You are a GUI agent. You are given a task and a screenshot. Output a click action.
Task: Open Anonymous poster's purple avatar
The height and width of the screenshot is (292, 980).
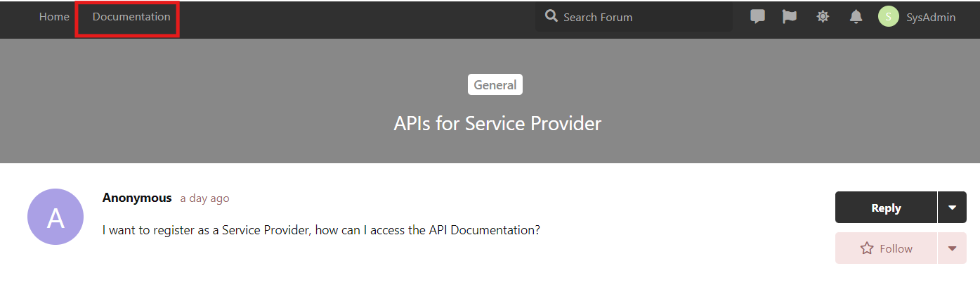(55, 217)
